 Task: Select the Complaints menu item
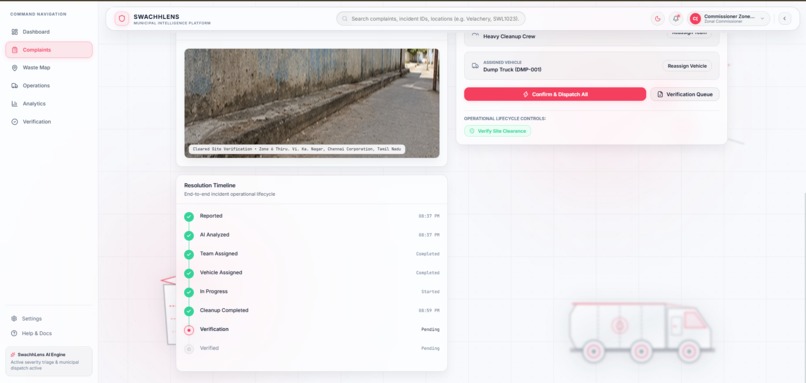pos(49,50)
